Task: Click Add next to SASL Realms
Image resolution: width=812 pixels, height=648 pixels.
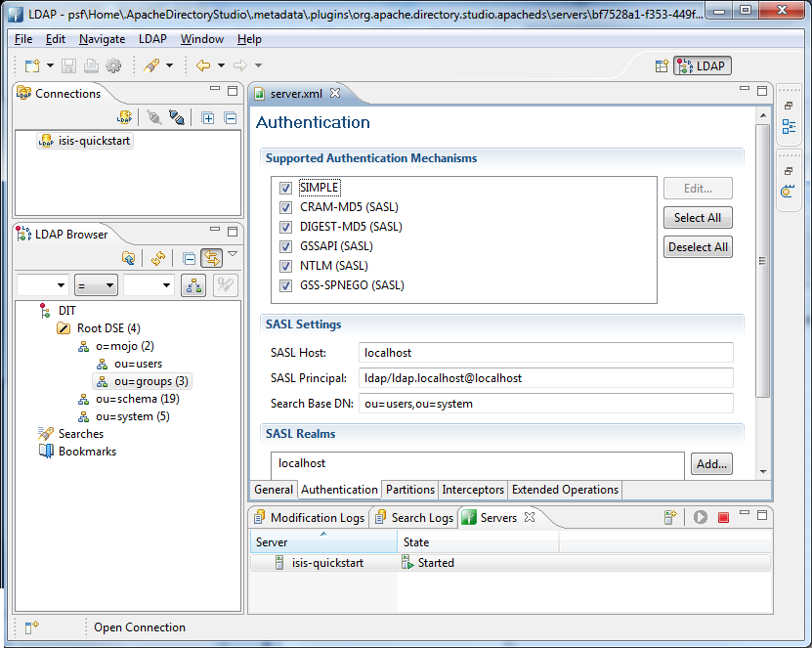Action: 711,464
